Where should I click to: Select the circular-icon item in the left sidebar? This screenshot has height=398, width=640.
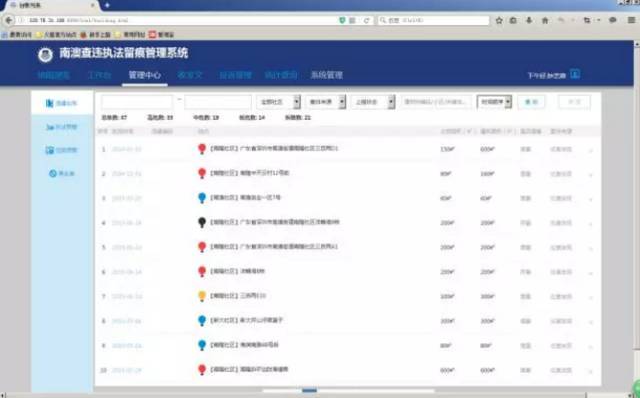pyautogui.click(x=62, y=173)
